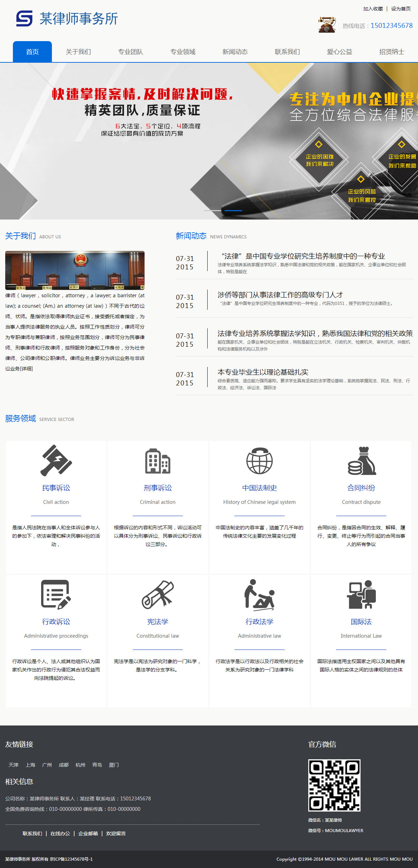Click the building icon for Criminal action
Viewport: 418px width, 868px height.
tap(157, 461)
